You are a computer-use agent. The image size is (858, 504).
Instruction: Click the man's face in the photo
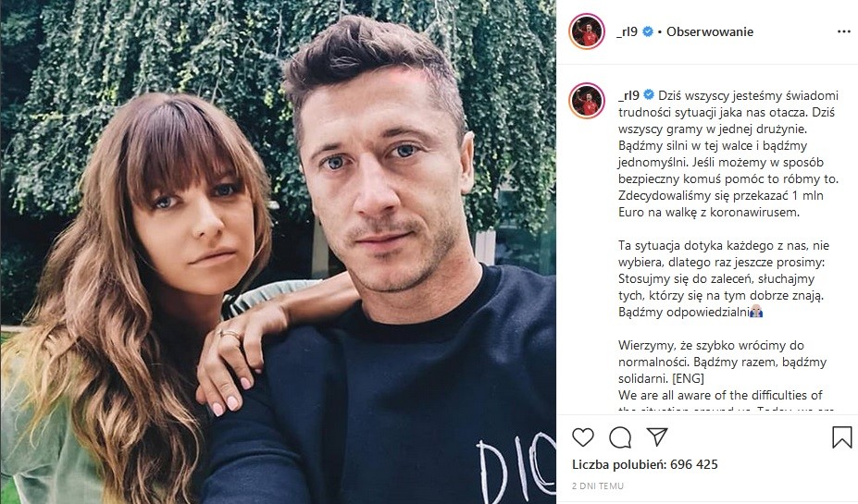click(x=381, y=180)
